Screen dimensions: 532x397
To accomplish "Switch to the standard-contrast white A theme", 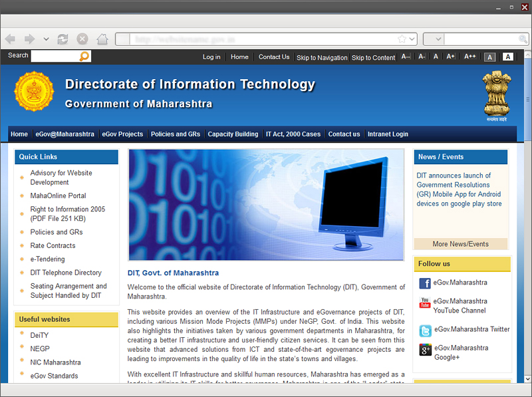I will pos(508,57).
